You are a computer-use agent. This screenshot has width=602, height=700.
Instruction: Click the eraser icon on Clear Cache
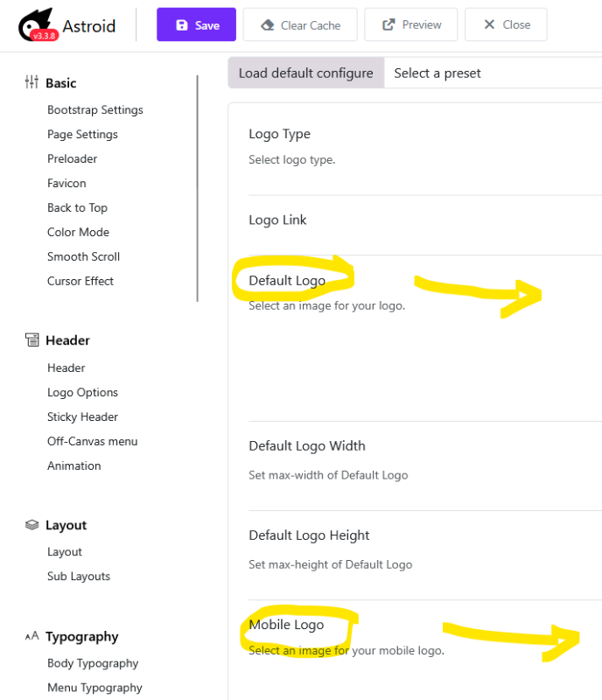point(268,25)
